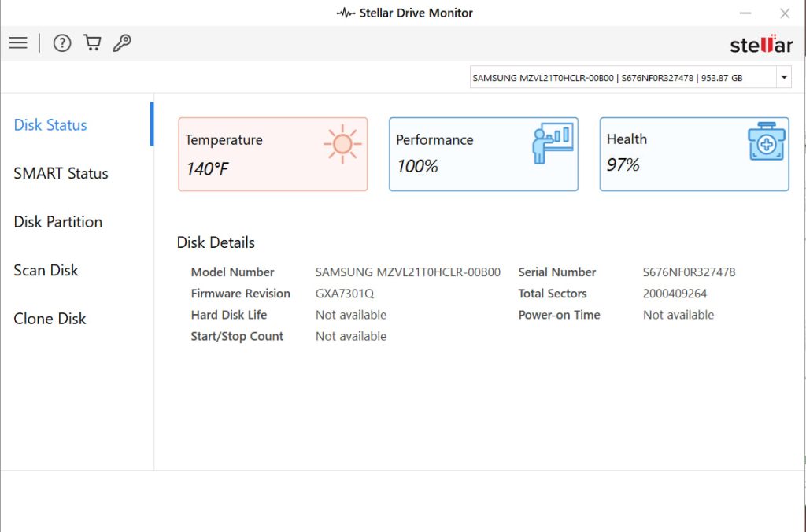Click the Firmware Revision label
Viewport: 806px width, 532px height.
point(241,294)
